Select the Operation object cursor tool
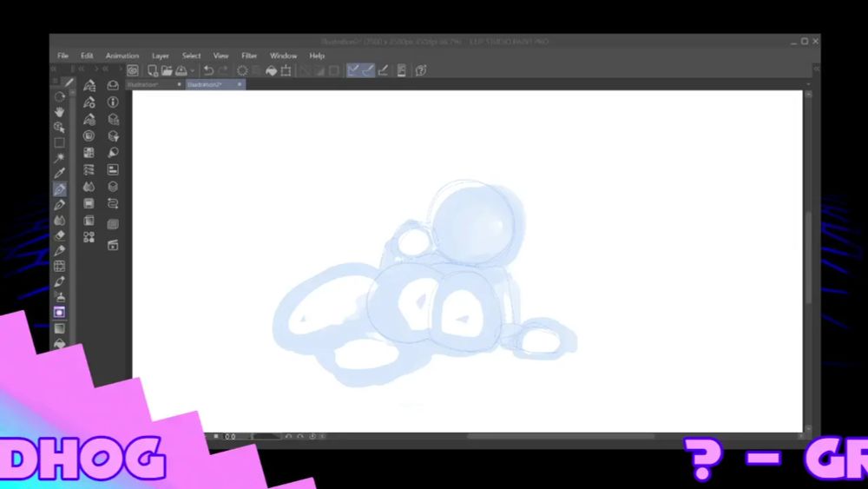 [60, 128]
